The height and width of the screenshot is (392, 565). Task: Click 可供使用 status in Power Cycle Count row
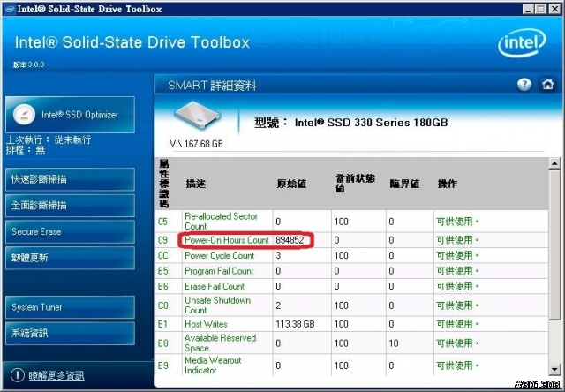(x=457, y=255)
